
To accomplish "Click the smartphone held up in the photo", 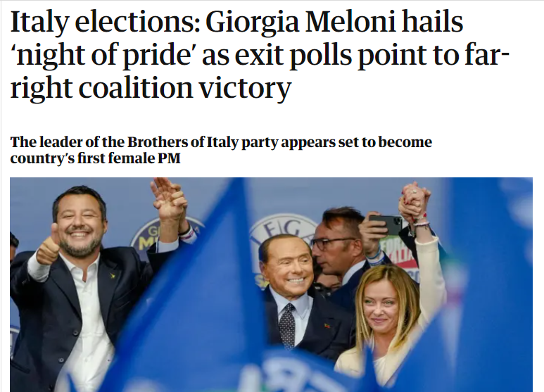I will (386, 225).
